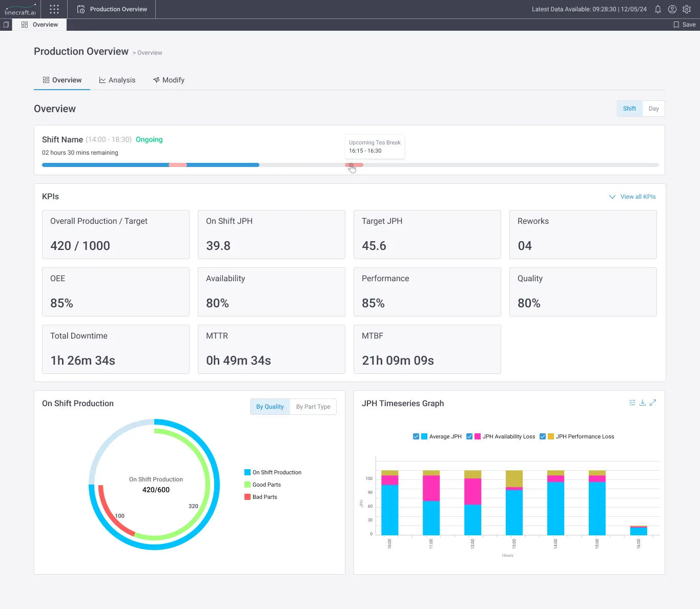This screenshot has width=700, height=609.
Task: Open the Modify tab
Action: pos(169,80)
